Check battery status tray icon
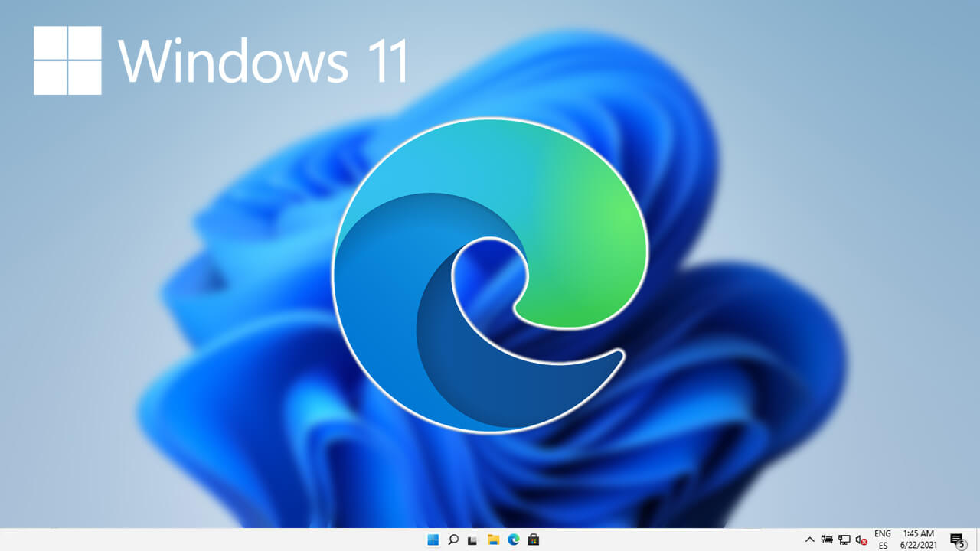 tap(828, 540)
